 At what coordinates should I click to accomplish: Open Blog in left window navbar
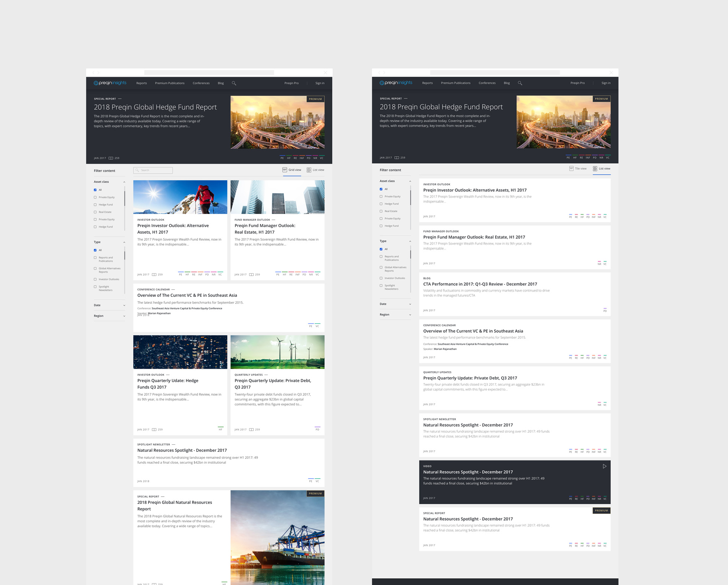pyautogui.click(x=221, y=83)
